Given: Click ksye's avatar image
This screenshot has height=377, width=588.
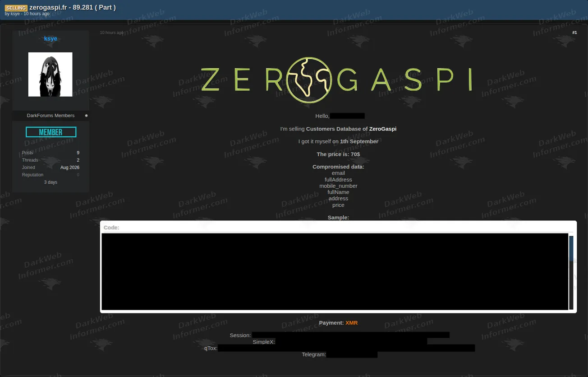Looking at the screenshot, I should pos(51,74).
